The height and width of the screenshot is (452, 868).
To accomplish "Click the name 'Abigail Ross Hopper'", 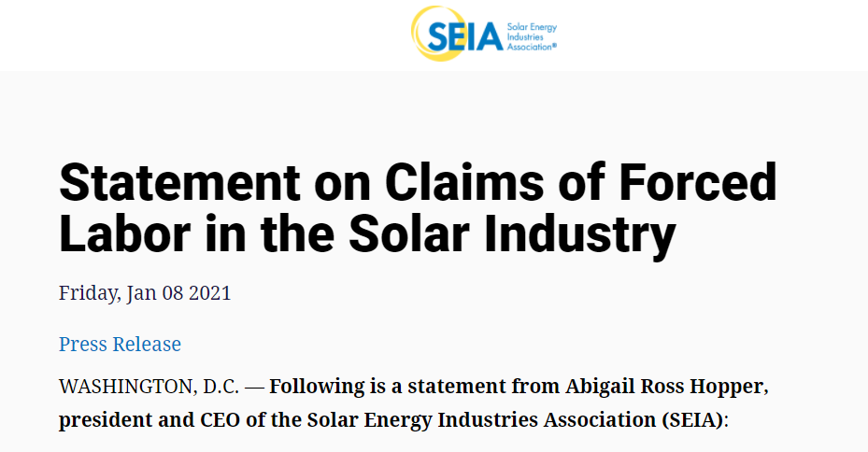I will click(x=664, y=386).
